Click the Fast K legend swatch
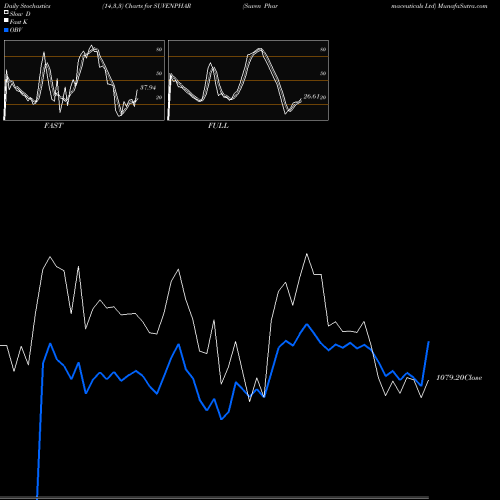This screenshot has width=500, height=500. pyautogui.click(x=6, y=21)
